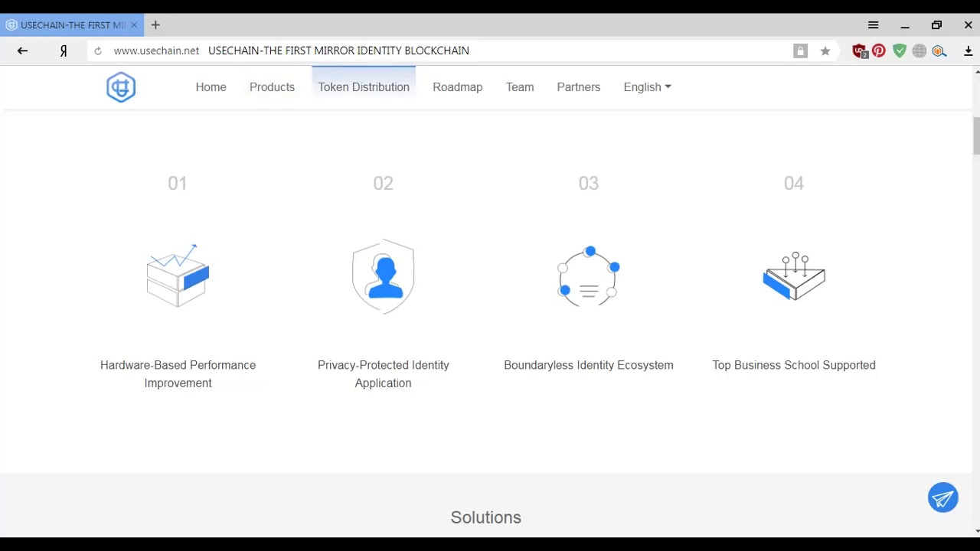980x551 pixels.
Task: Click the Telegram paper plane button
Action: (x=943, y=498)
